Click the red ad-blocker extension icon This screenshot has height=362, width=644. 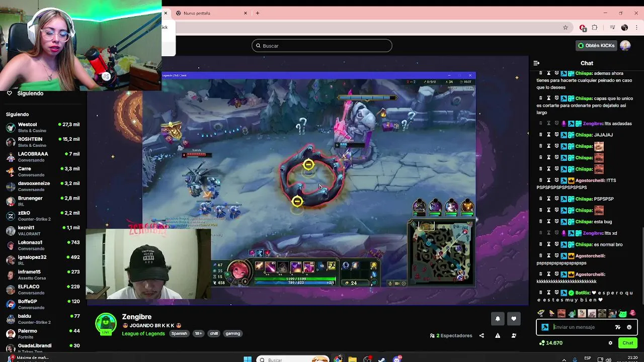(x=583, y=28)
